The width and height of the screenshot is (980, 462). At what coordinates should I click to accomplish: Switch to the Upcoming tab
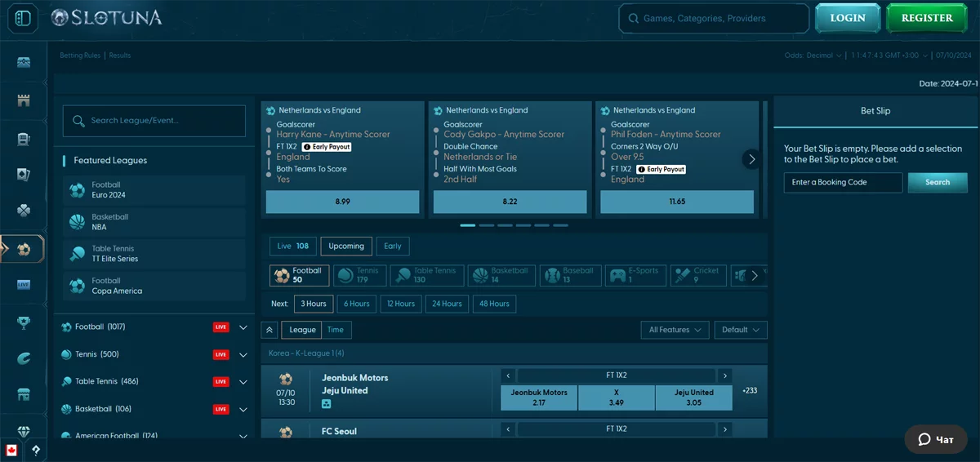(346, 246)
